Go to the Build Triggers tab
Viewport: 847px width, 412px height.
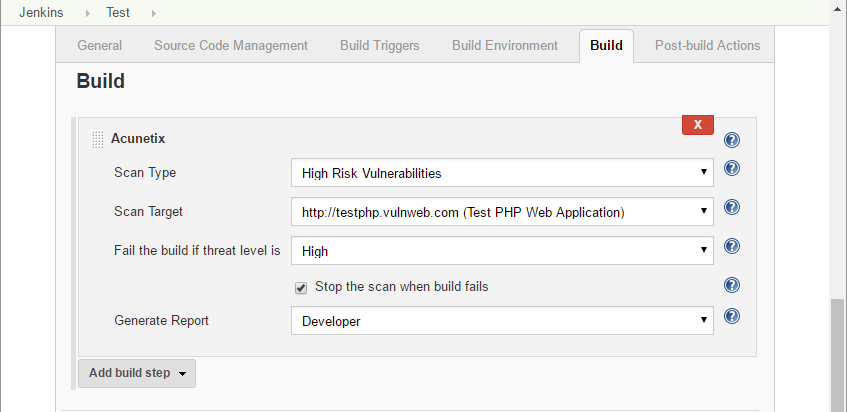click(379, 46)
